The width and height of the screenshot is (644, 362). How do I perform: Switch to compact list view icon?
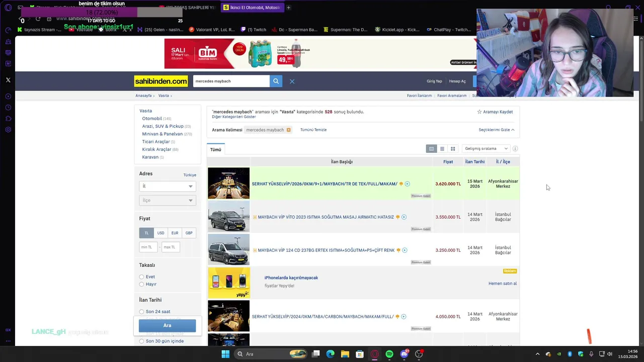coord(442,149)
